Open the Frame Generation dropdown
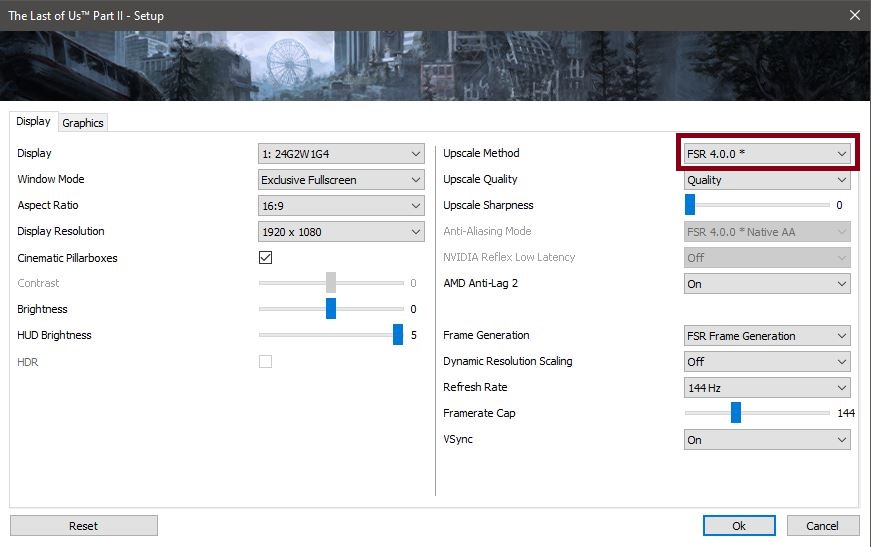 (x=767, y=336)
